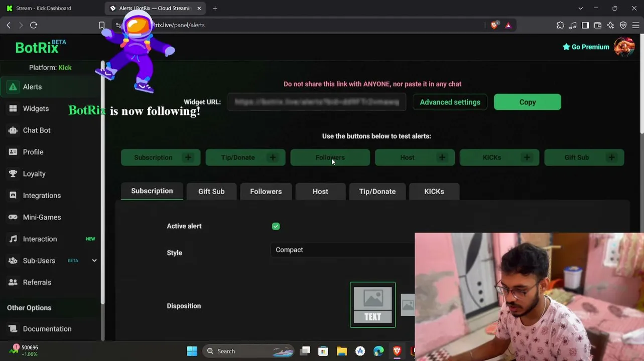The width and height of the screenshot is (644, 361).
Task: Reload the page
Action: (x=34, y=25)
